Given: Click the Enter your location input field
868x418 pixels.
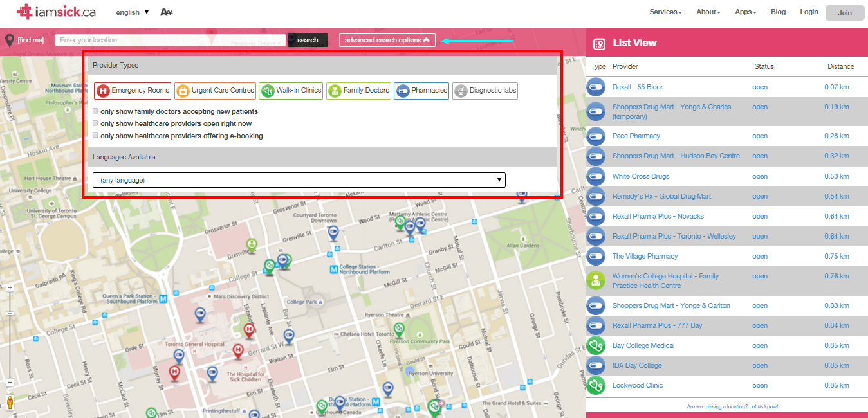Looking at the screenshot, I should (x=171, y=40).
